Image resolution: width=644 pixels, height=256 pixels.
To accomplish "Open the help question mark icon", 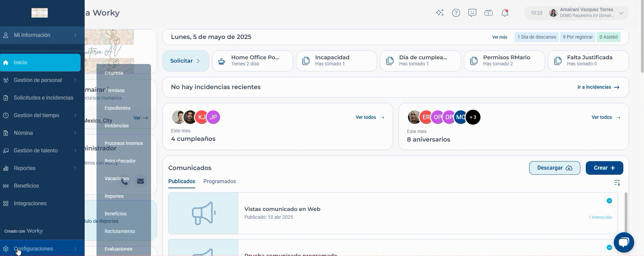I will click(456, 13).
